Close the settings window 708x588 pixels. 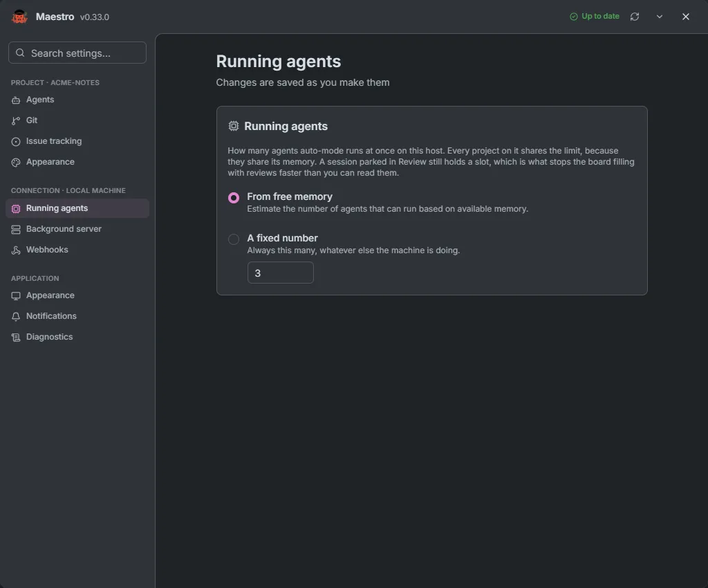tap(685, 17)
